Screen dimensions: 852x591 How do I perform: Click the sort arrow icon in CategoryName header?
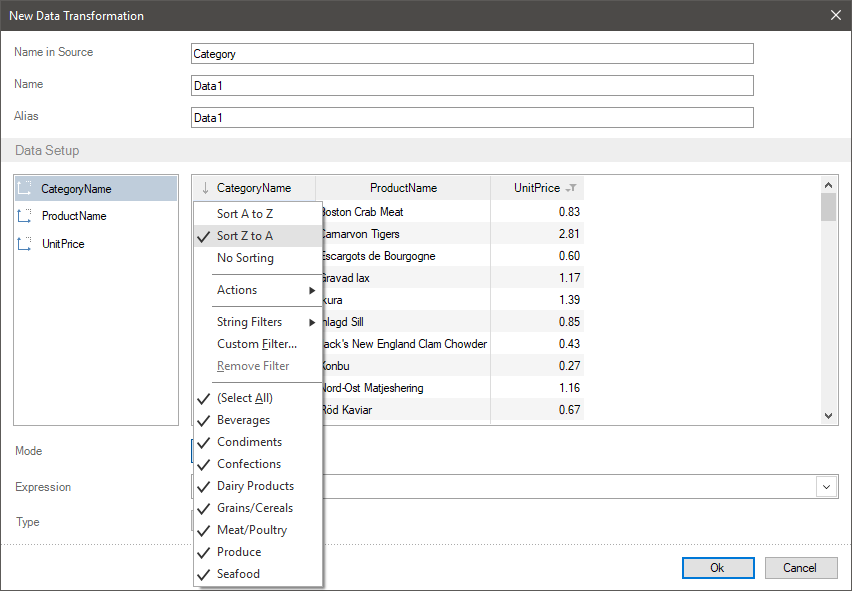pos(205,188)
